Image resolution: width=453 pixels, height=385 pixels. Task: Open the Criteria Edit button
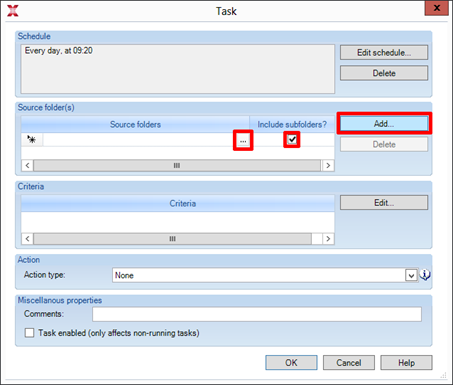click(x=384, y=203)
